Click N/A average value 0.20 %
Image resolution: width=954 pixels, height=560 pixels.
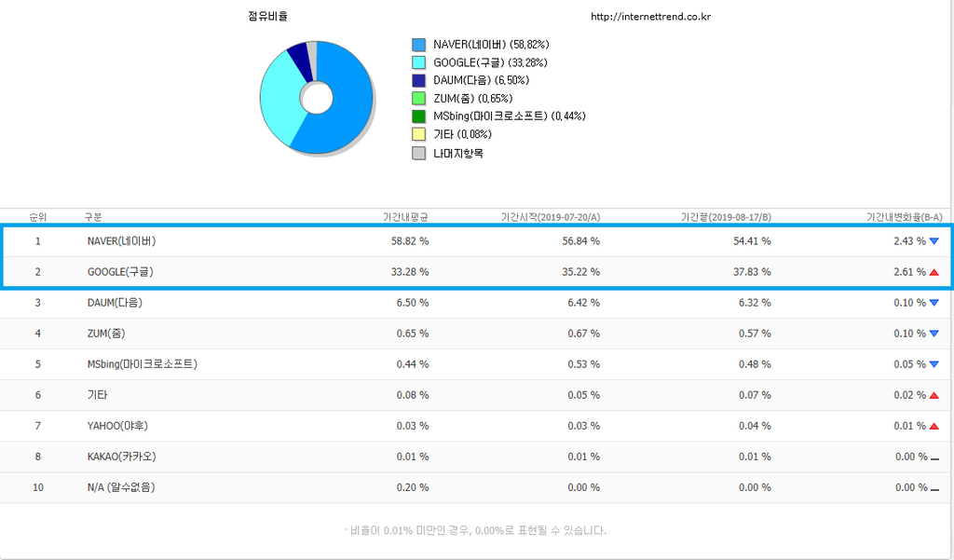click(413, 487)
